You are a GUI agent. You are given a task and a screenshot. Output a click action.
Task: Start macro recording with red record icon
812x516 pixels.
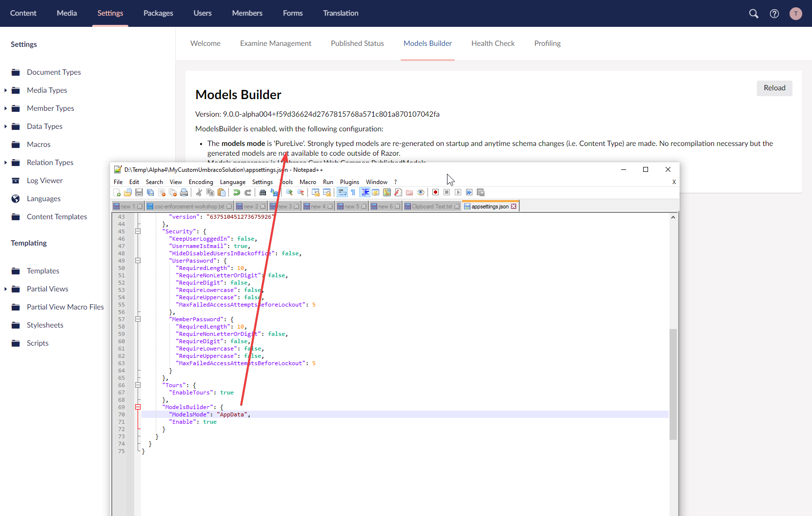(435, 192)
